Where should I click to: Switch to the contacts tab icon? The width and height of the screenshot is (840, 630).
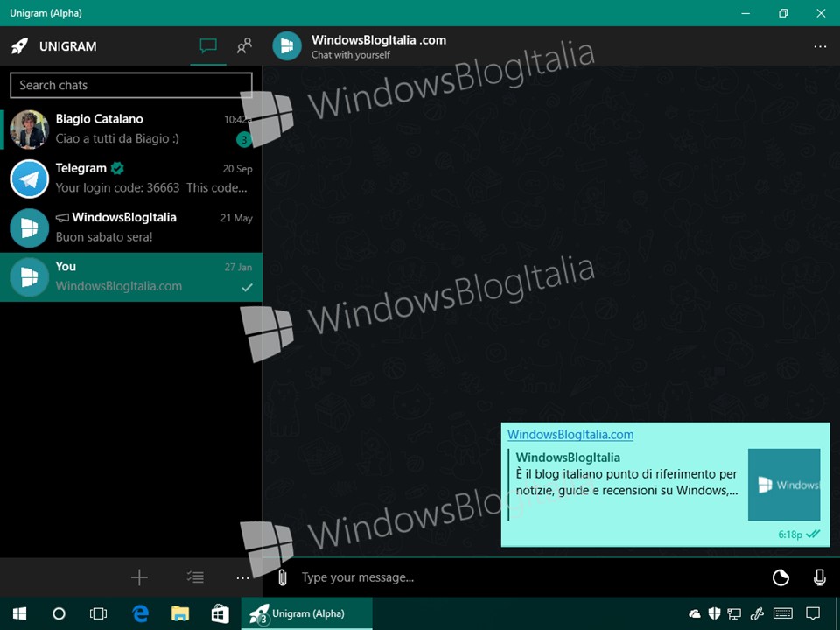point(244,46)
